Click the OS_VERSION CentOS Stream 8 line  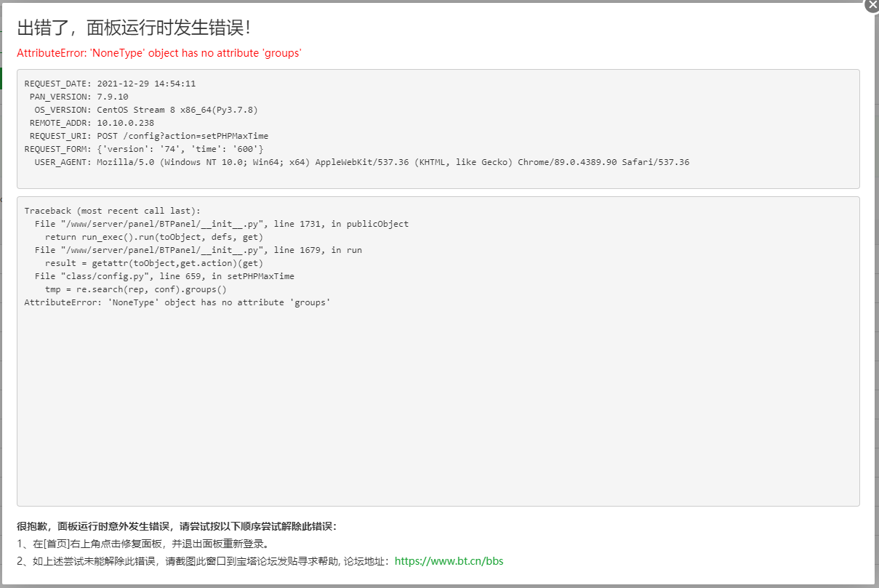(146, 110)
